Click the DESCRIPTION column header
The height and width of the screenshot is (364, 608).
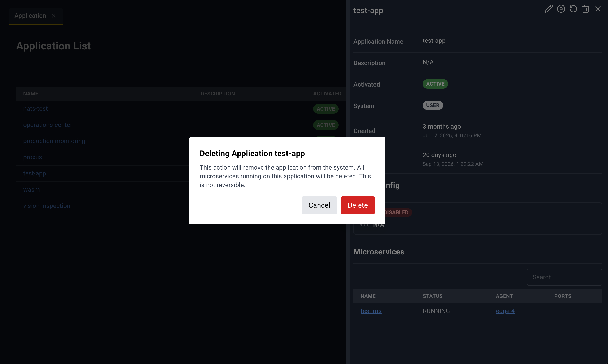(217, 94)
